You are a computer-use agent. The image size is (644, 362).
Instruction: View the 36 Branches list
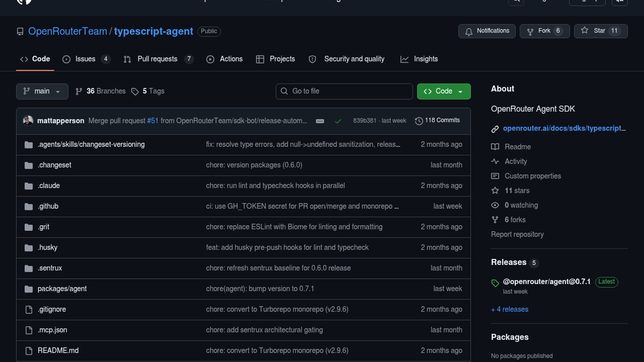[101, 91]
